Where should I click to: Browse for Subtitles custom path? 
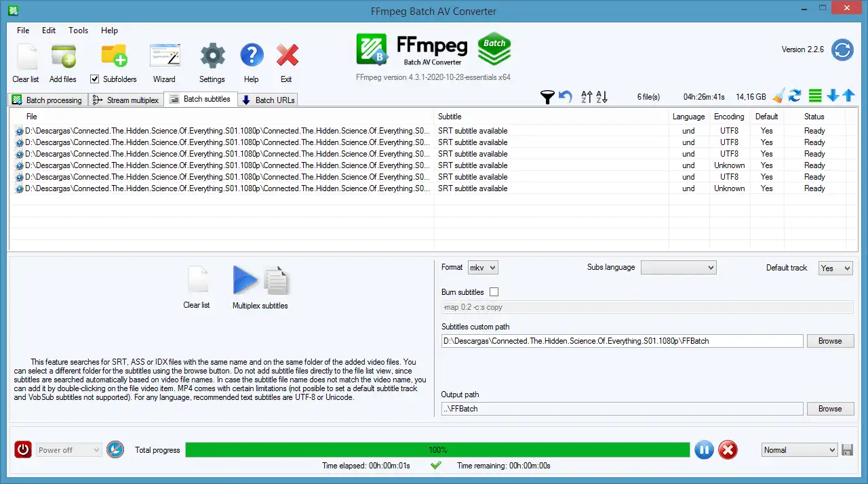pyautogui.click(x=830, y=341)
